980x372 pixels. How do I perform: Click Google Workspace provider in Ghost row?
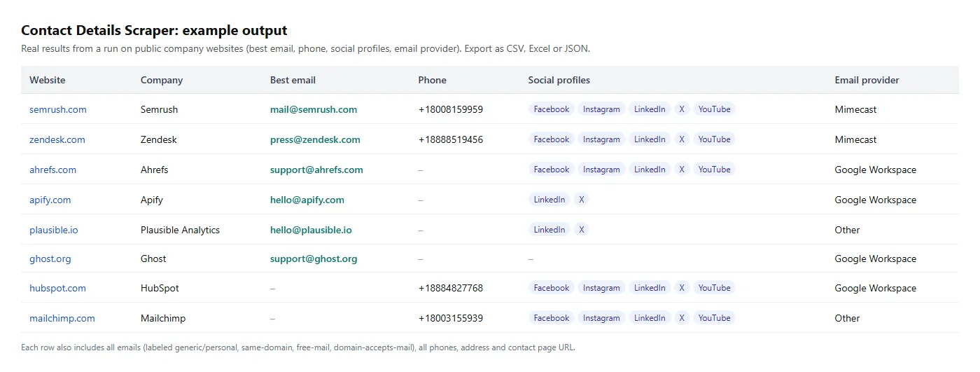876,259
